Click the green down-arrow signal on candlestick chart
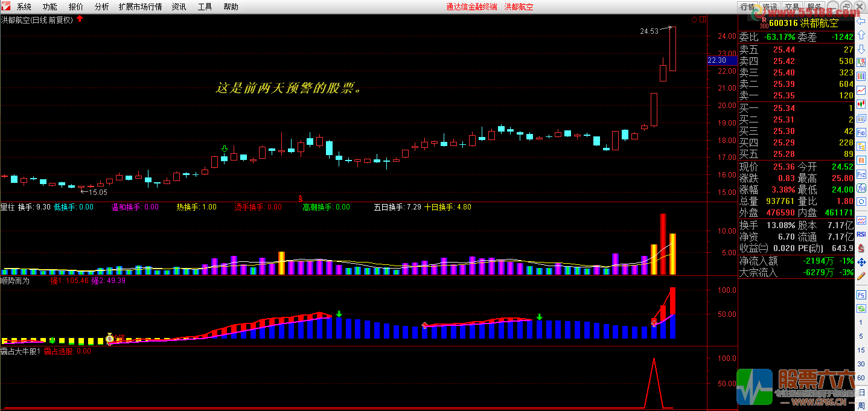Viewport: 868px width, 411px height. pos(225,148)
